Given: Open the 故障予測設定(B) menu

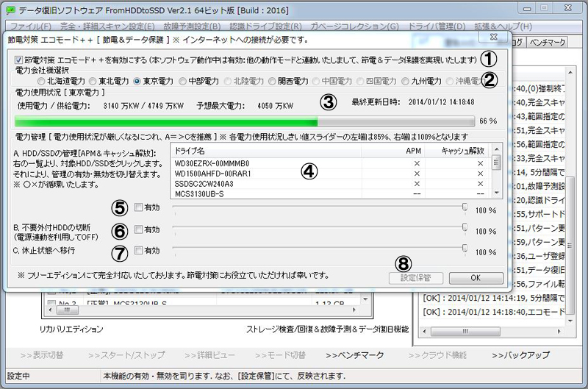Looking at the screenshot, I should pyautogui.click(x=192, y=26).
